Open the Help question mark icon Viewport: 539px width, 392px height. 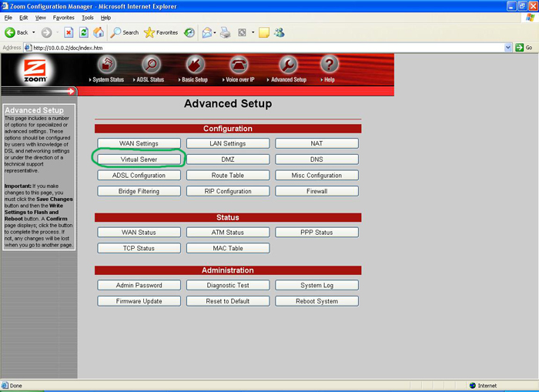pos(330,64)
